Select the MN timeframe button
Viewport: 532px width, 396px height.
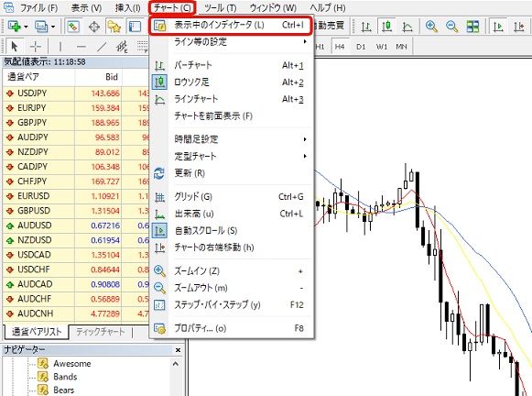pyautogui.click(x=401, y=47)
